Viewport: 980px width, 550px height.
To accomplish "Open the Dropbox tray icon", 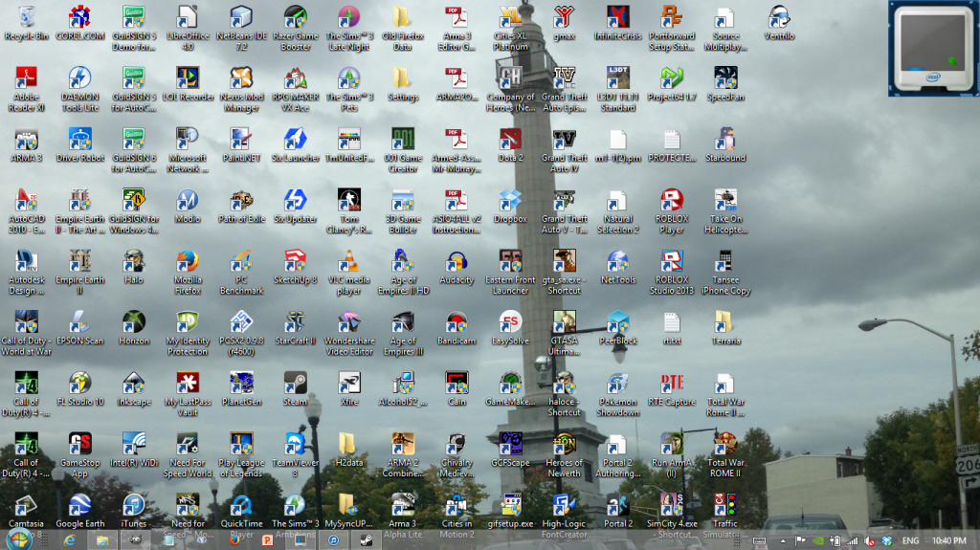I will click(886, 541).
